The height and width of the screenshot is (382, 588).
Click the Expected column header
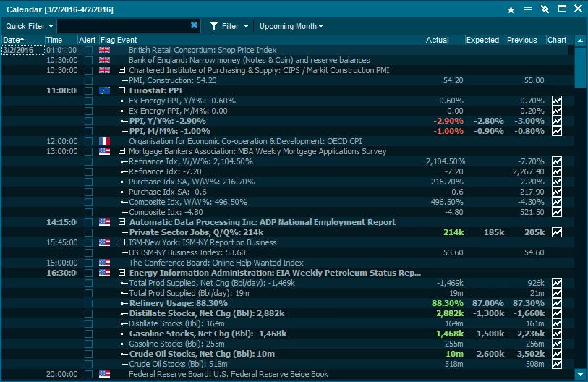click(482, 39)
